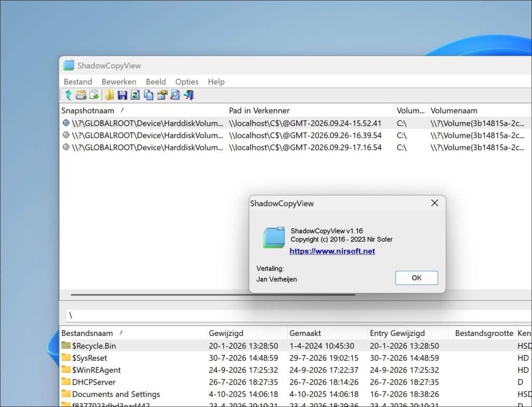Image resolution: width=532 pixels, height=407 pixels.
Task: Click the open-folder-drive toolbar icon
Action: 81,95
